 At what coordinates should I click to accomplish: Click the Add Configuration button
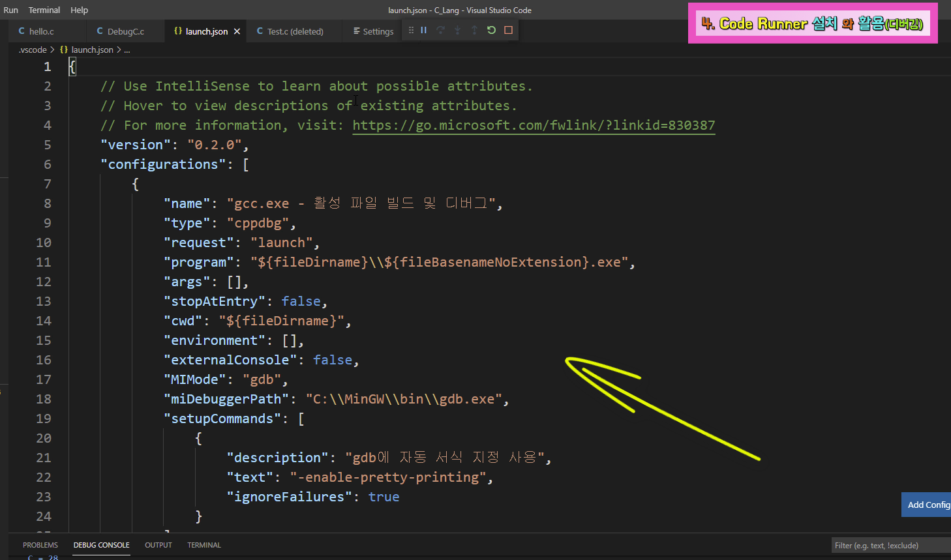coord(926,505)
